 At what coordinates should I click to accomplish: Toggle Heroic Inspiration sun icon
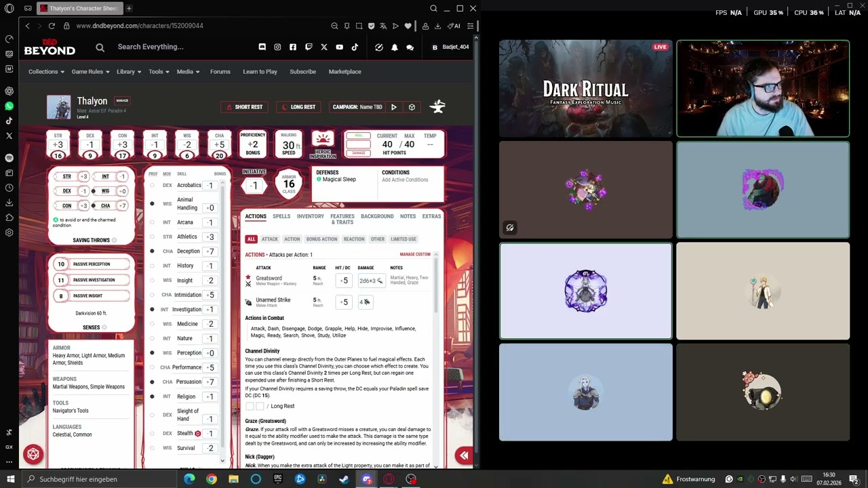point(323,139)
